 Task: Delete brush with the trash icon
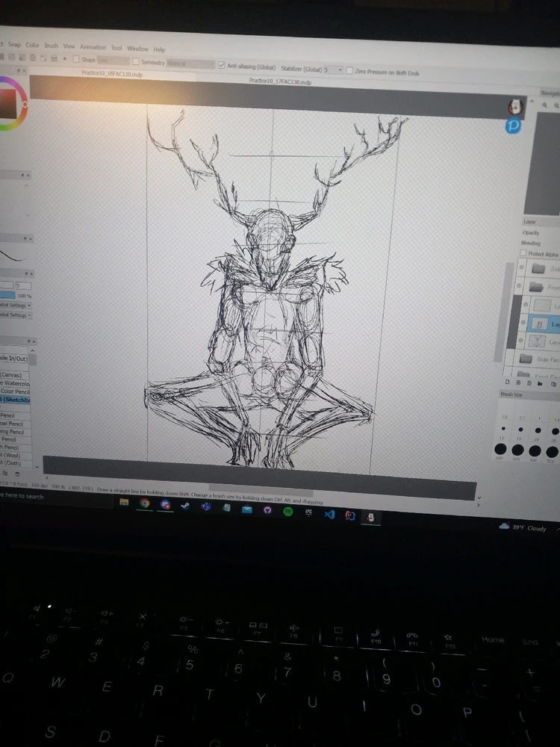pyautogui.click(x=17, y=474)
